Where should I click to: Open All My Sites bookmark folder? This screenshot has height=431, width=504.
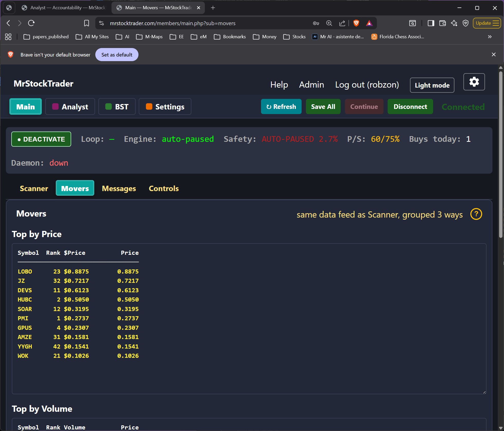pyautogui.click(x=92, y=37)
